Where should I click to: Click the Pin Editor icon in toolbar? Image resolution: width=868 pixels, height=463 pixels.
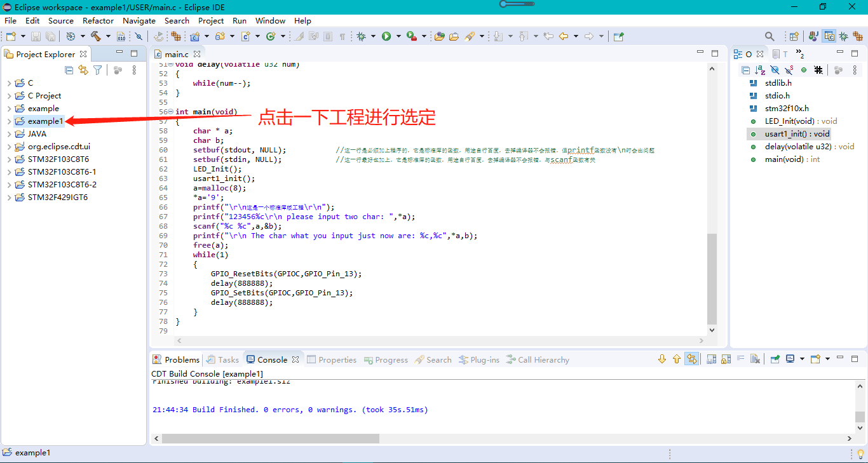point(619,37)
